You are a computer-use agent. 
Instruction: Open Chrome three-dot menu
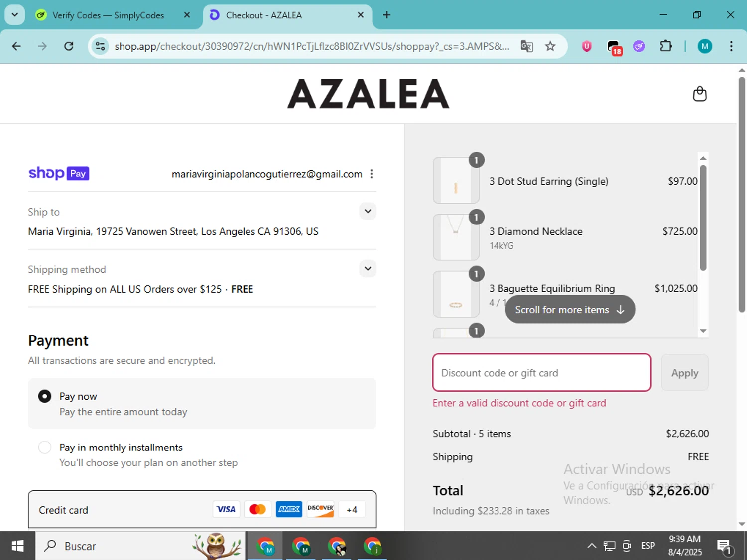tap(731, 46)
